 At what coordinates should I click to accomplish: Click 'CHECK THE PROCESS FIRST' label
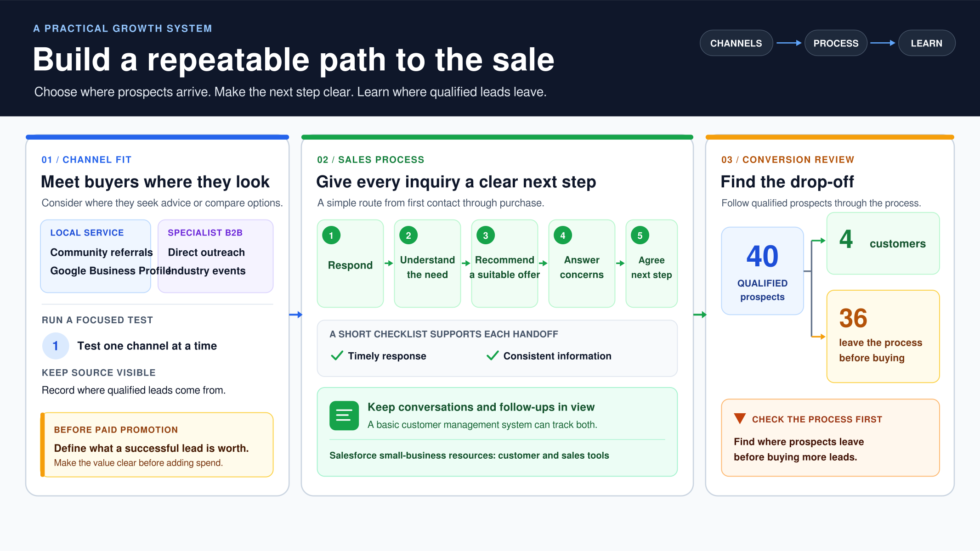(817, 419)
